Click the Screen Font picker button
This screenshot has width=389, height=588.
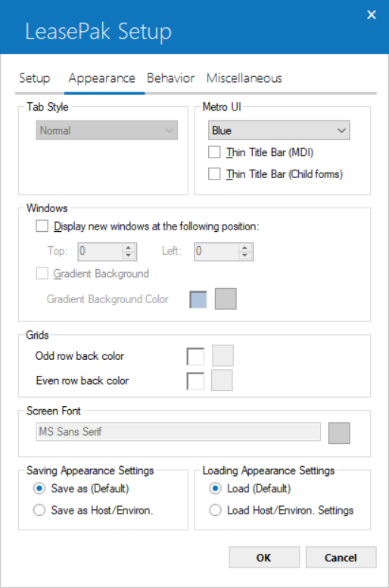pyautogui.click(x=339, y=433)
